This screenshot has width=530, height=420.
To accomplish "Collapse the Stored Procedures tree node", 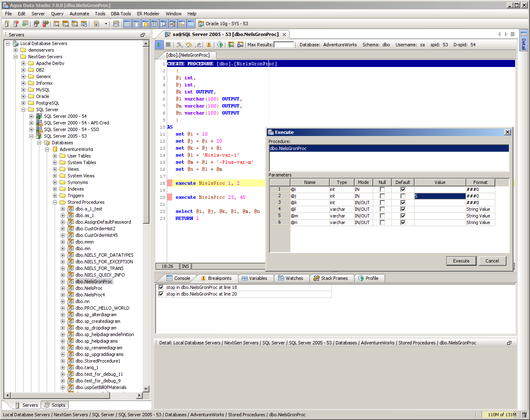I will 55,202.
